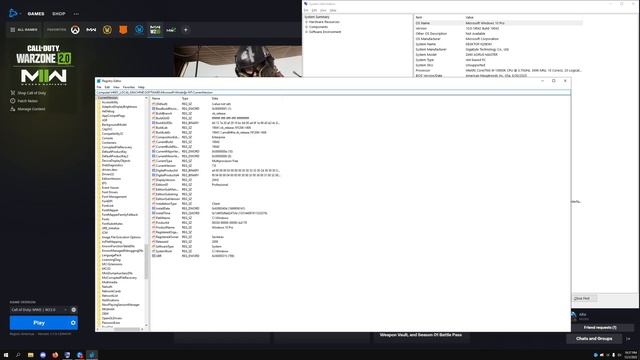Open Battle.net more options ellipsis

76,14
